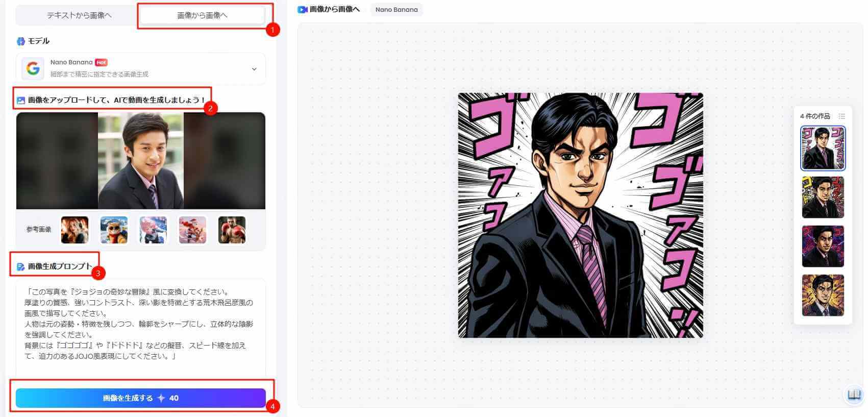This screenshot has height=417, width=868.
Task: Click the model section icon beside モデル
Action: [x=21, y=41]
